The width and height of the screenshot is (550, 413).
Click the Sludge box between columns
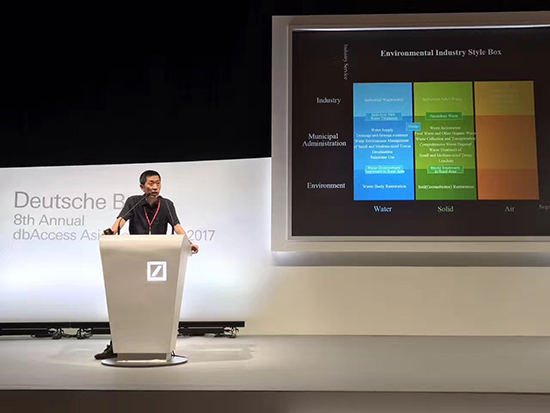click(x=414, y=126)
